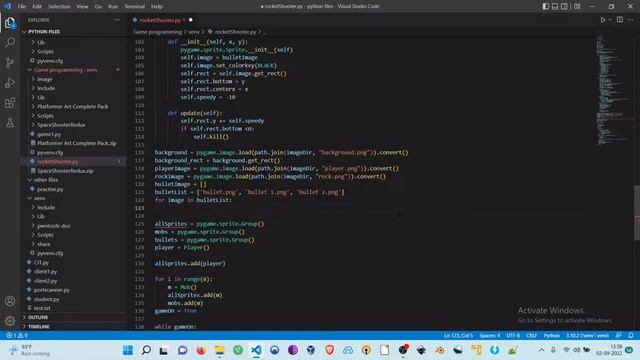The width and height of the screenshot is (640, 360).
Task: Open Windows taskbar Search icon
Action: coord(146,350)
